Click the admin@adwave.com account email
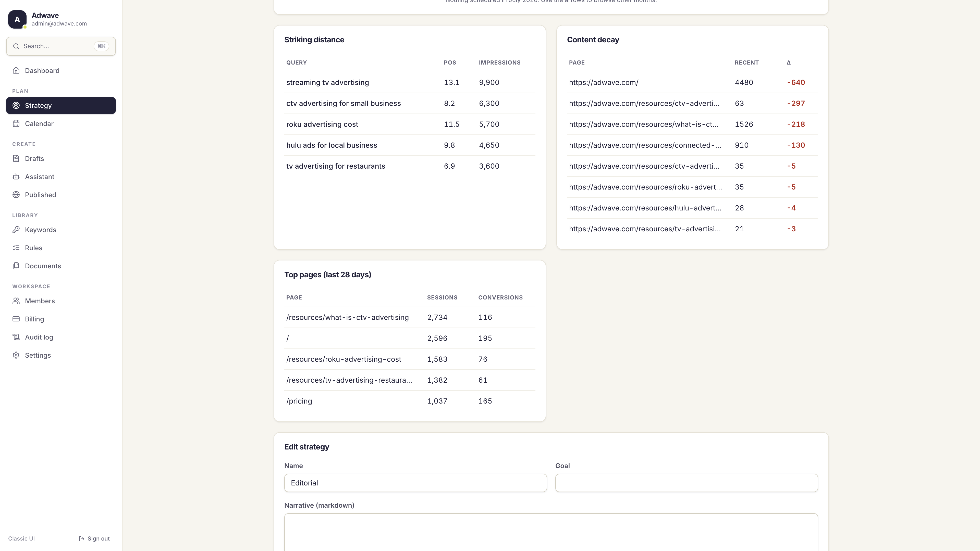Screen dimensions: 980x551 (59, 23)
